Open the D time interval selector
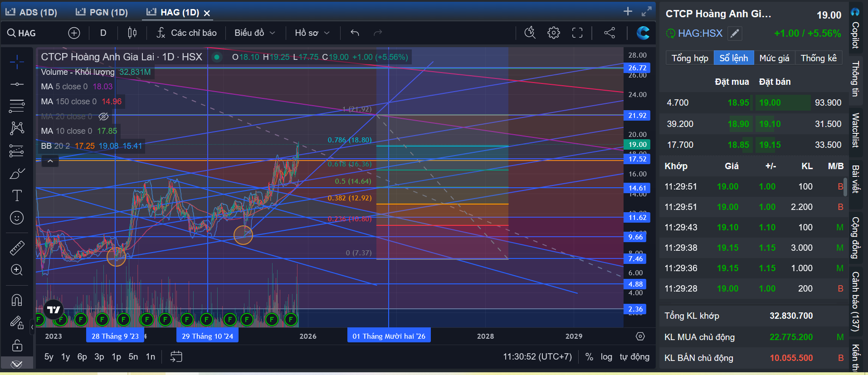The width and height of the screenshot is (868, 375). coord(103,33)
